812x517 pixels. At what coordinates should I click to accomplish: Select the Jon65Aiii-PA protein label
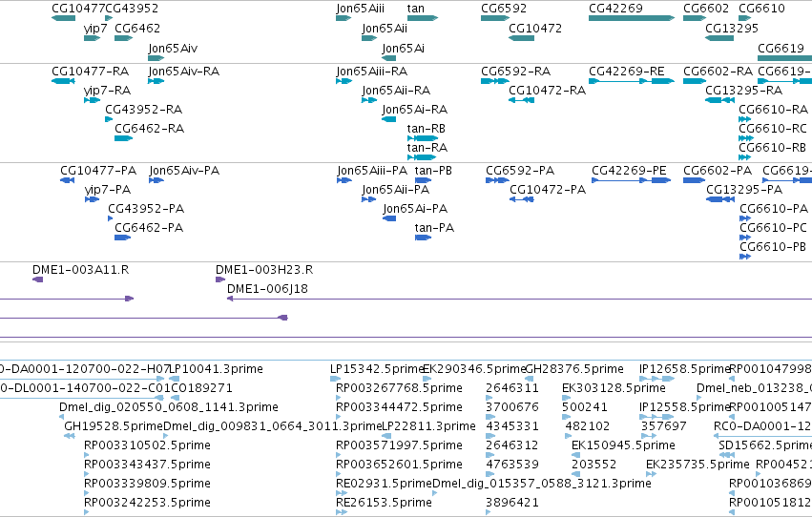372,171
